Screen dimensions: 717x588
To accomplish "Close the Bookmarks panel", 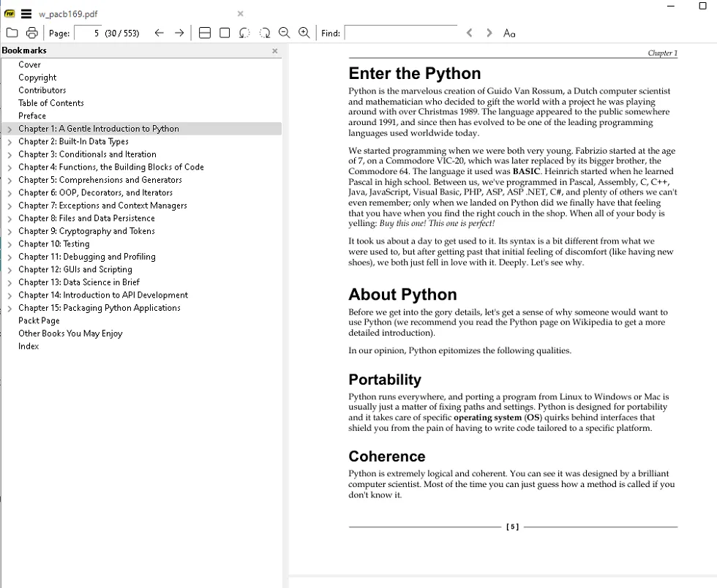I will 275,51.
